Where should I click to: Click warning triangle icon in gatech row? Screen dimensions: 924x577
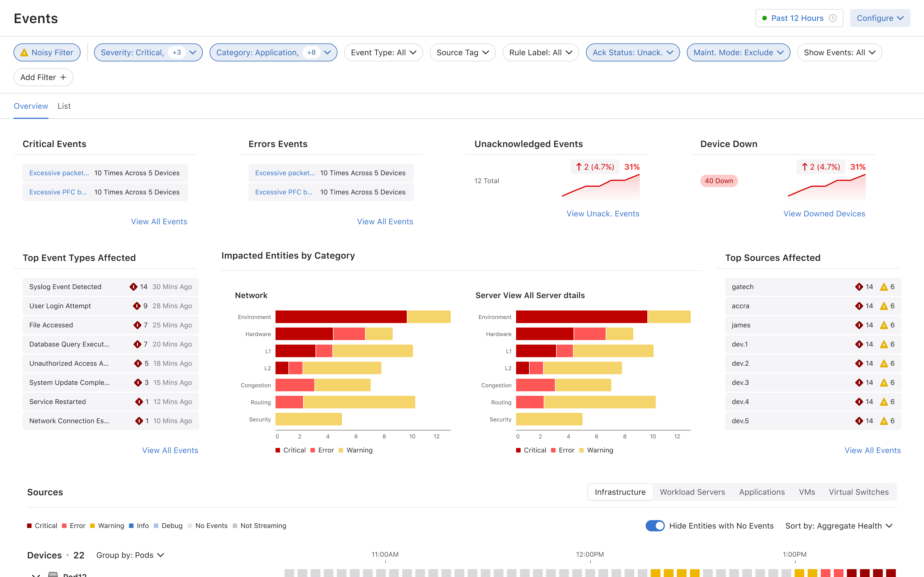[x=883, y=287]
